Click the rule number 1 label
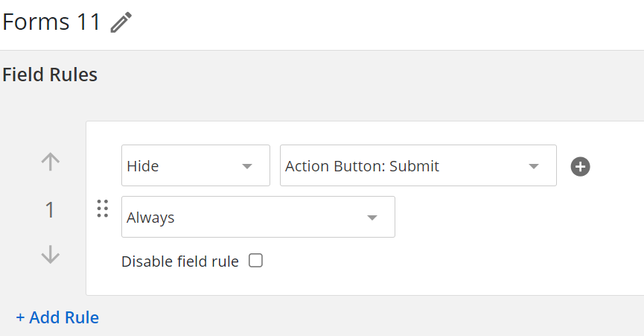This screenshot has height=336, width=644. [x=50, y=210]
